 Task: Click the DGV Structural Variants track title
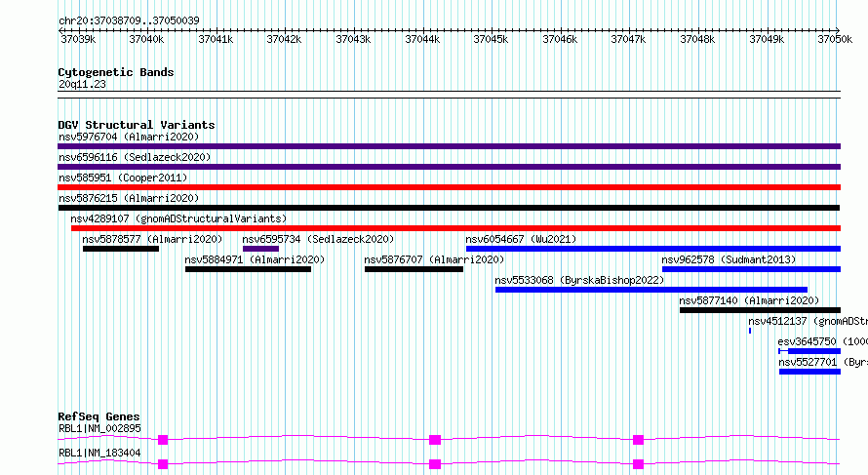pyautogui.click(x=137, y=125)
